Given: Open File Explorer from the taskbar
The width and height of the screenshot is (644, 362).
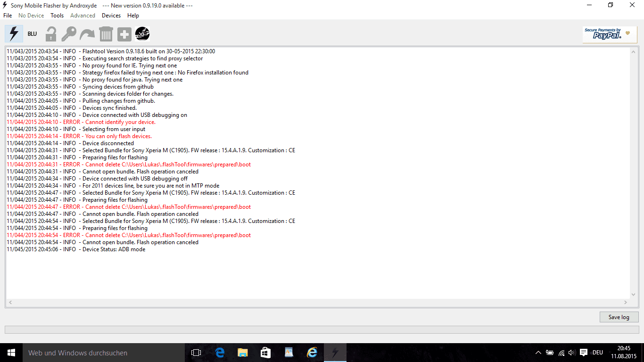Looking at the screenshot, I should (242, 353).
